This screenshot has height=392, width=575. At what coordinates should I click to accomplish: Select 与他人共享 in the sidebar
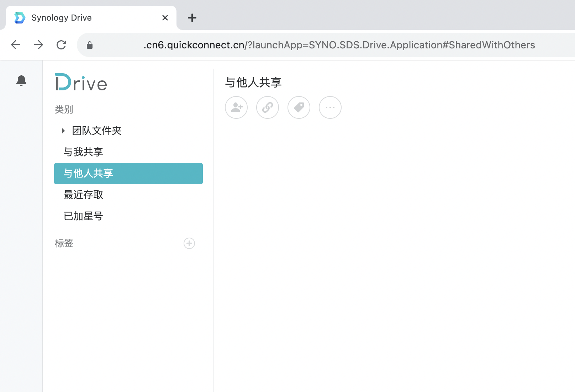point(128,174)
